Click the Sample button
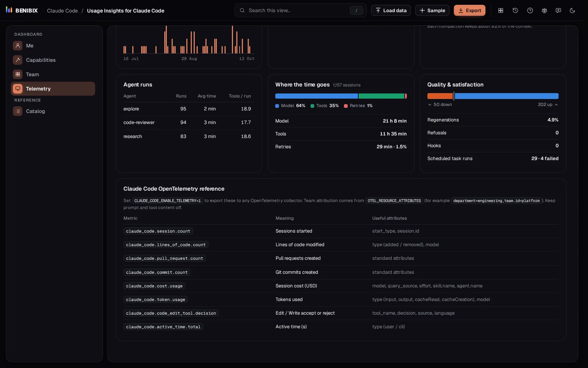This screenshot has height=368, width=588. pyautogui.click(x=432, y=10)
